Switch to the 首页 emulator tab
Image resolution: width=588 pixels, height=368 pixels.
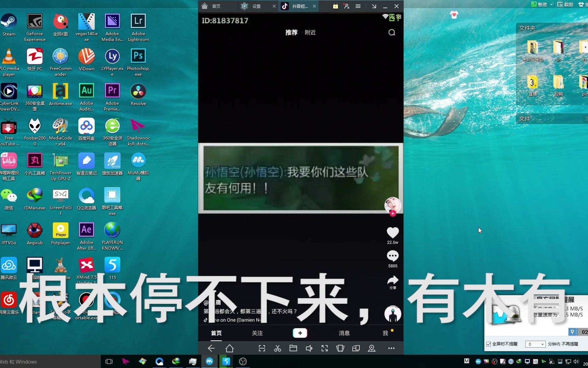click(x=216, y=6)
